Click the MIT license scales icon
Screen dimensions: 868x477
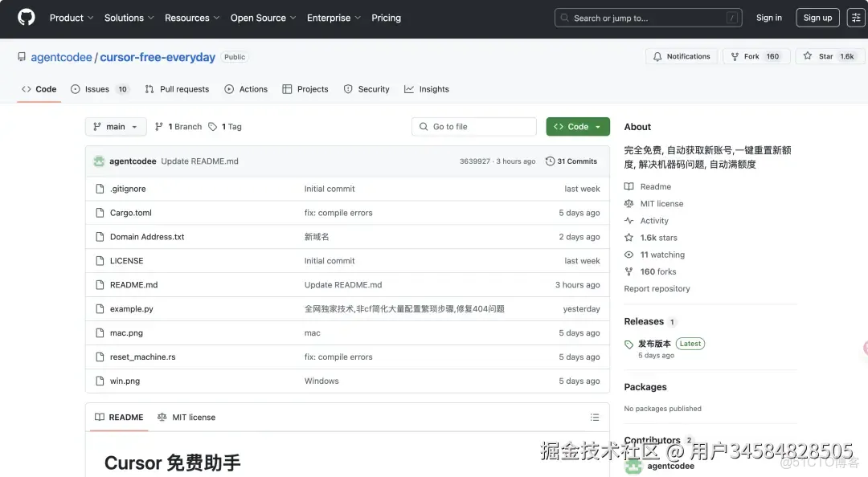(x=632, y=203)
